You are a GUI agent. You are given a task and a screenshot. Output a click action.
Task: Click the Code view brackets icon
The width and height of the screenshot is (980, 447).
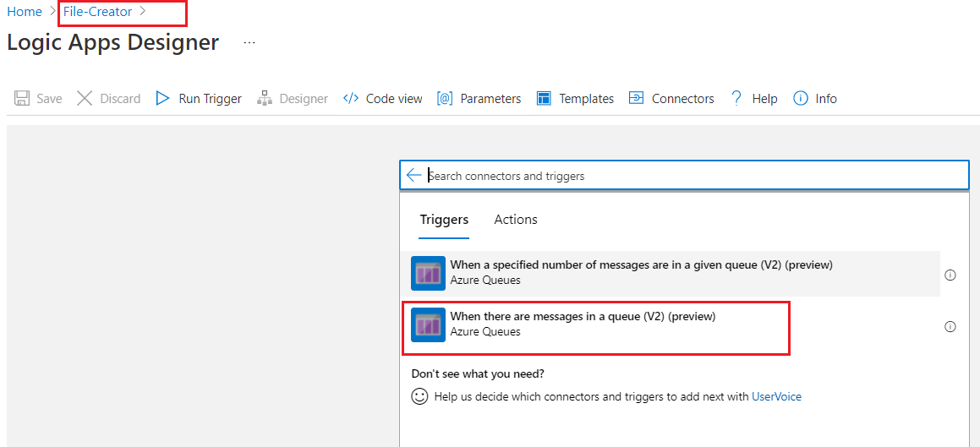[351, 99]
